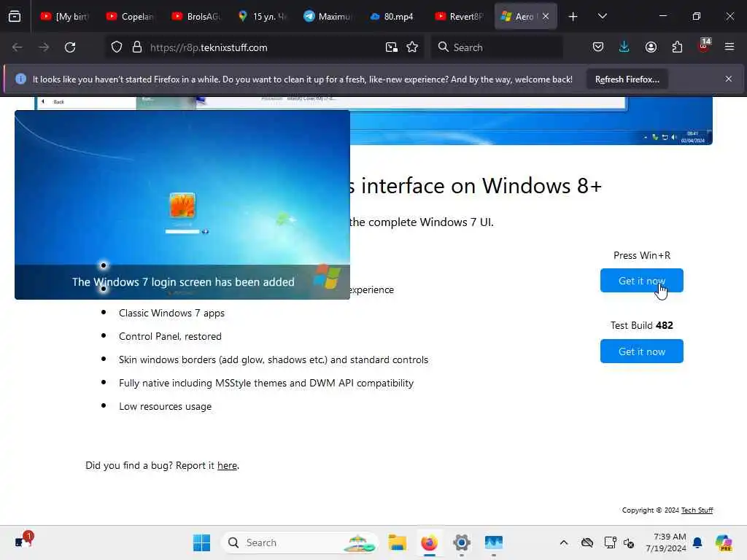
Task: Open Settings gear from taskbar
Action: point(462,542)
